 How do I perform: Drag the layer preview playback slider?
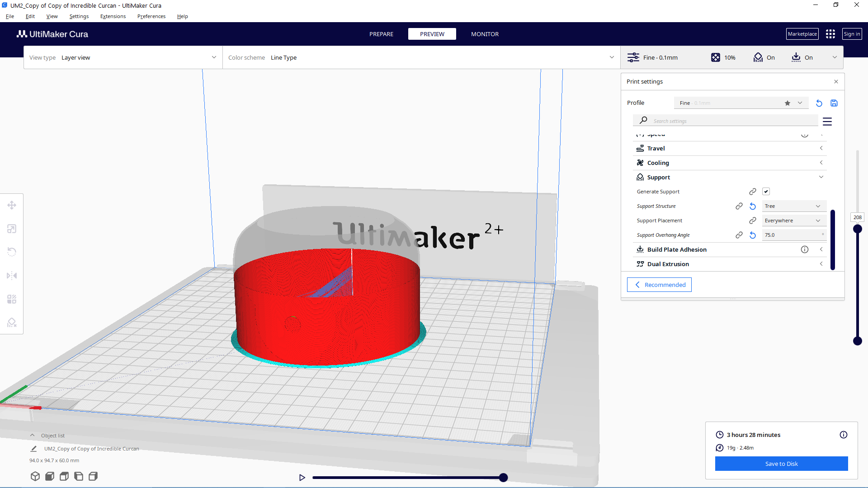(503, 477)
